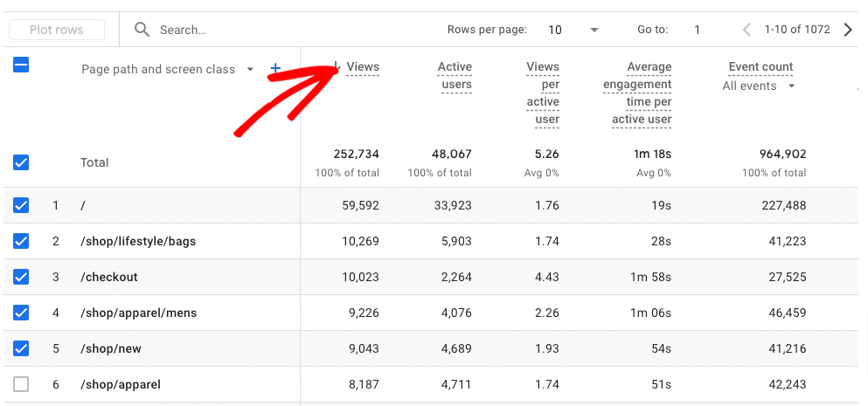This screenshot has height=406, width=868.
Task: Sort by the Views column header
Action: point(362,67)
